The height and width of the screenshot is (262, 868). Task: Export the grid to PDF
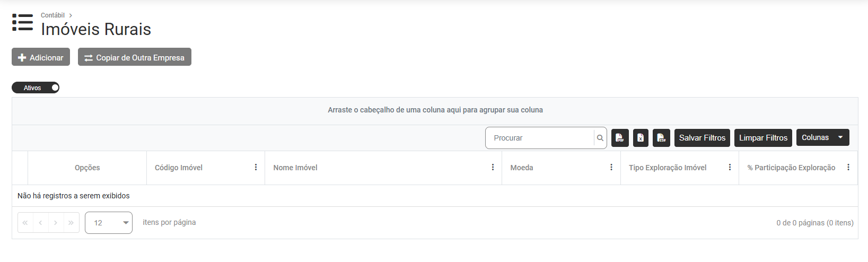point(620,138)
